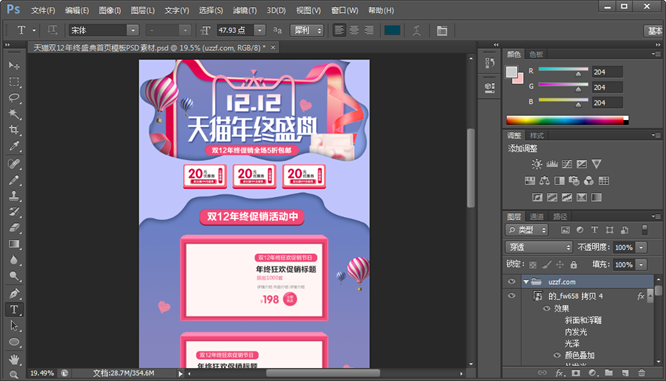Select the Hand tool

[14, 359]
